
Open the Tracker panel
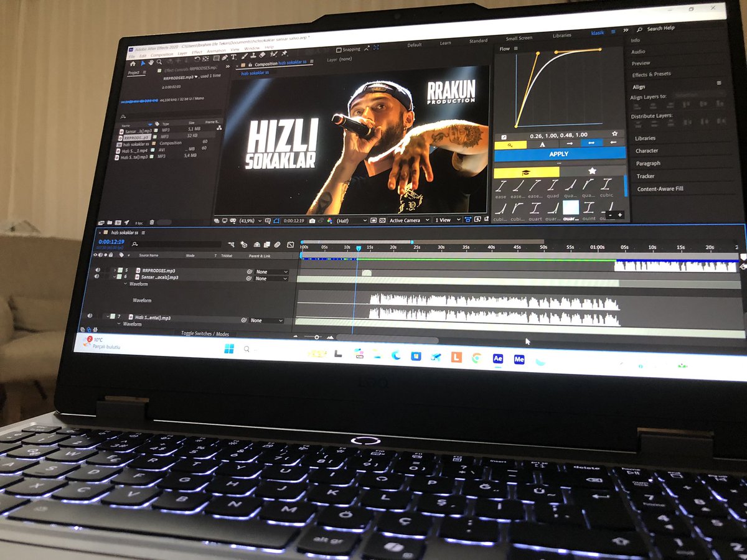646,176
